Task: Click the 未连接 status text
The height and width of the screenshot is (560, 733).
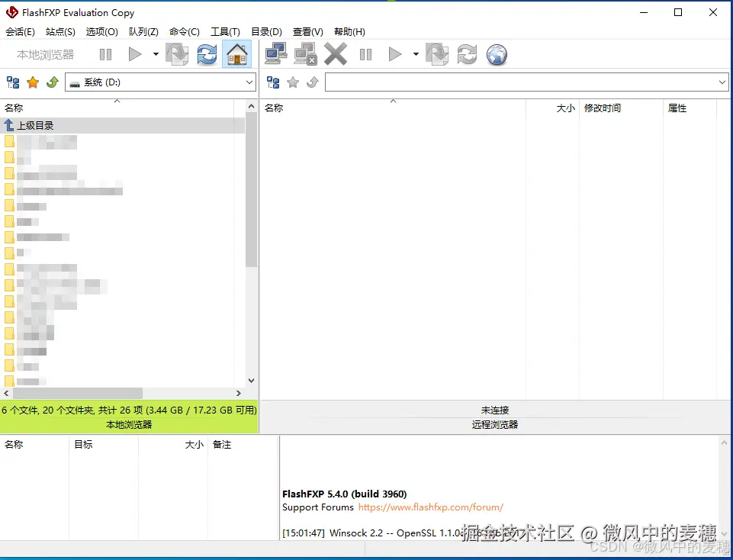Action: point(495,410)
